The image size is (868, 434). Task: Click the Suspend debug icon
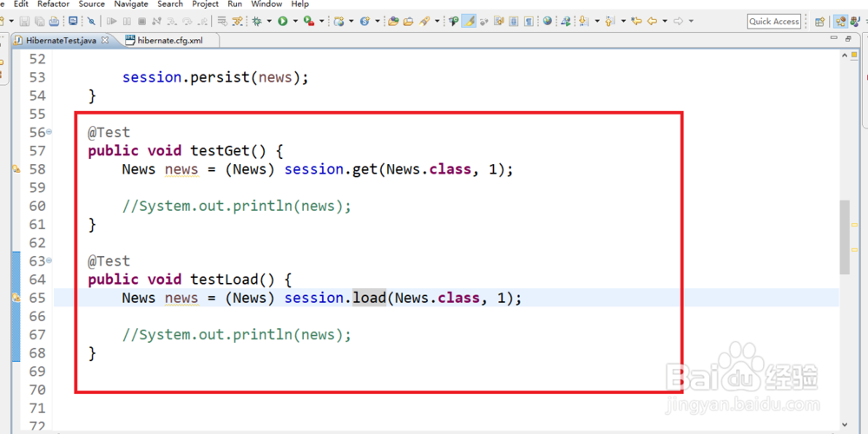[x=127, y=21]
